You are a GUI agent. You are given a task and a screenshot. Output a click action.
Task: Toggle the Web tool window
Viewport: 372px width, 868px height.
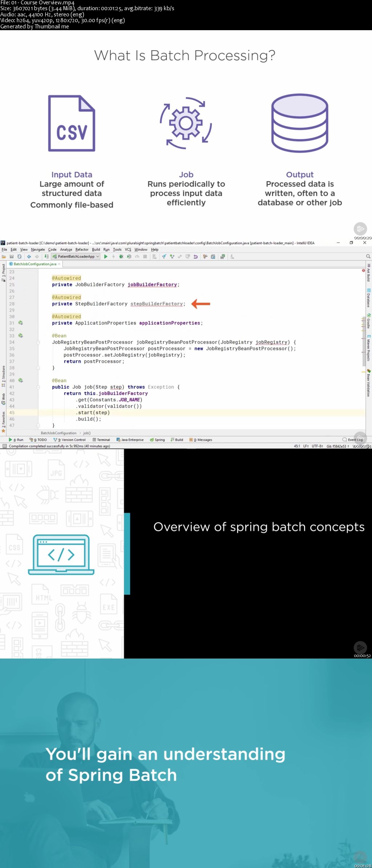[x=4, y=399]
